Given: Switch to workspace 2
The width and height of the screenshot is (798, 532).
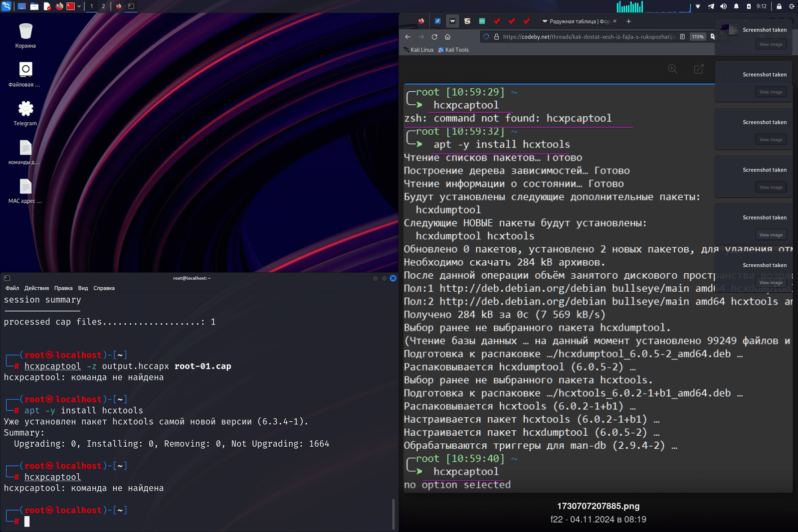Looking at the screenshot, I should point(103,6).
